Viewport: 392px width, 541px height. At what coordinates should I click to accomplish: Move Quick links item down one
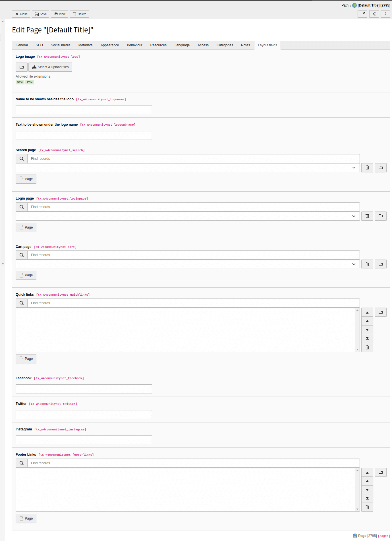coord(367,330)
